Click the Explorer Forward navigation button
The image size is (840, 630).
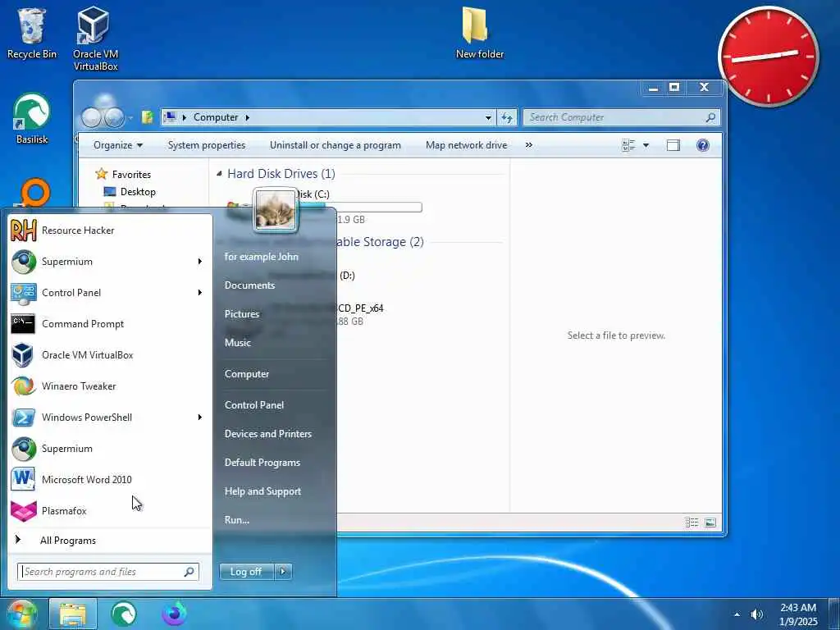[114, 117]
